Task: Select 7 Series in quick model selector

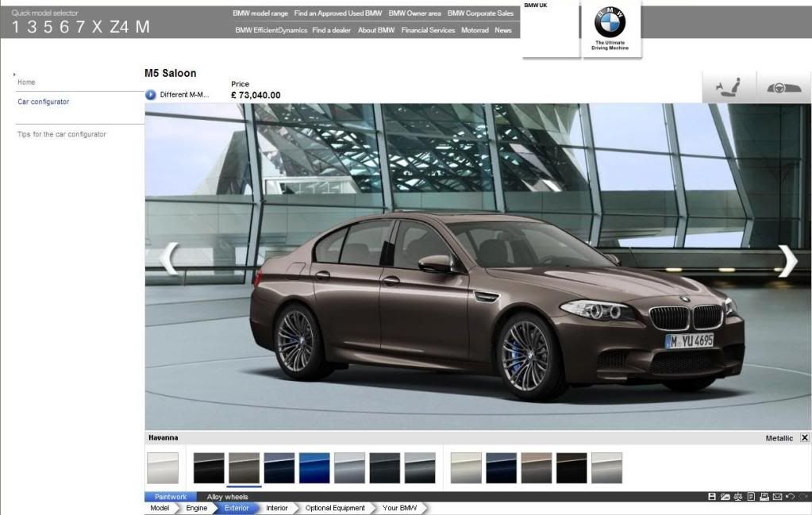Action: [x=80, y=27]
